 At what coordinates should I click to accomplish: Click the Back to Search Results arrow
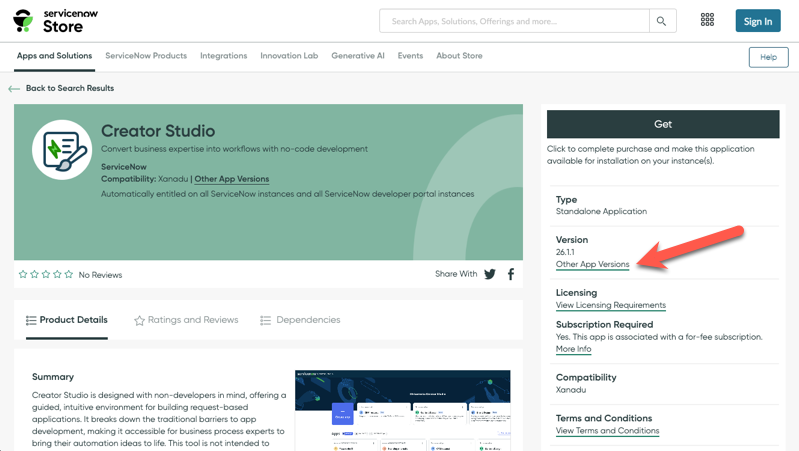14,89
